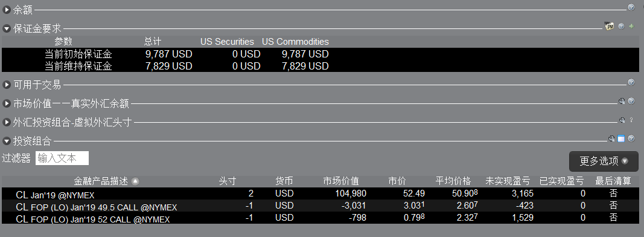Open help for the 可用于交易 section

[631, 83]
